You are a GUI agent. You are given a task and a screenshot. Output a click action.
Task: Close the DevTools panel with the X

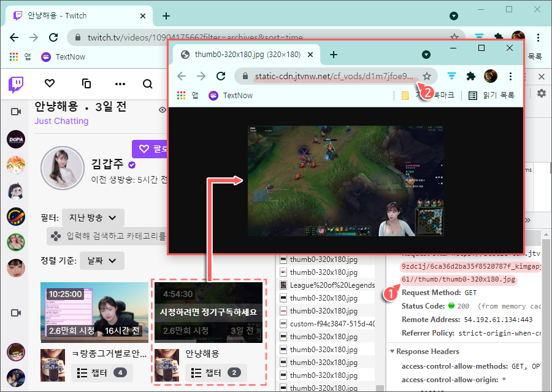click(542, 77)
